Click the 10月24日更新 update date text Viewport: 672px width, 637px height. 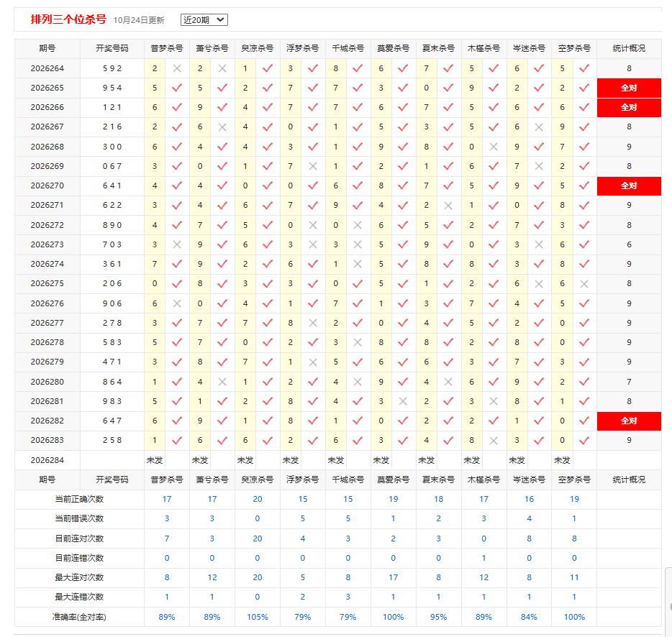pyautogui.click(x=139, y=20)
